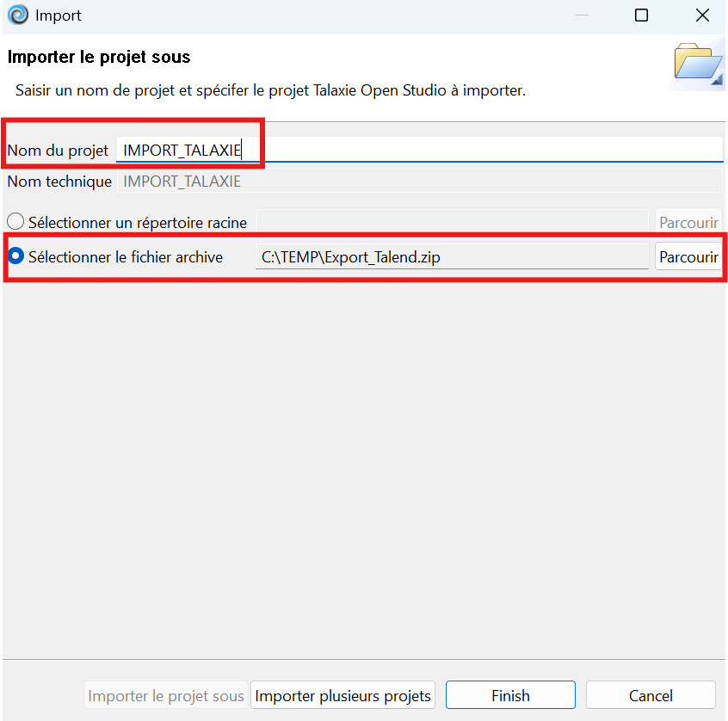The height and width of the screenshot is (721, 728).
Task: Select the archive file radio option
Action: click(x=15, y=257)
